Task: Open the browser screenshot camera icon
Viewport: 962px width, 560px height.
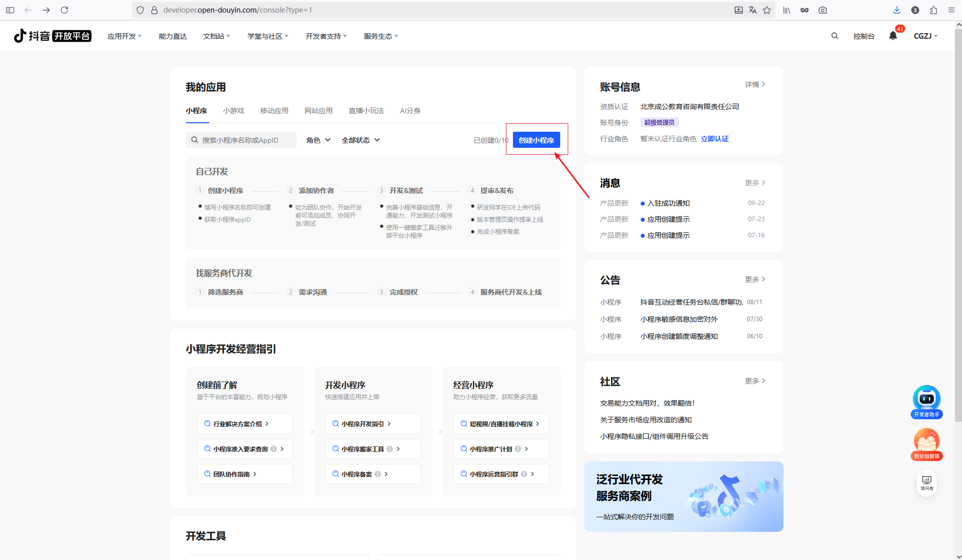Action: 823,10
